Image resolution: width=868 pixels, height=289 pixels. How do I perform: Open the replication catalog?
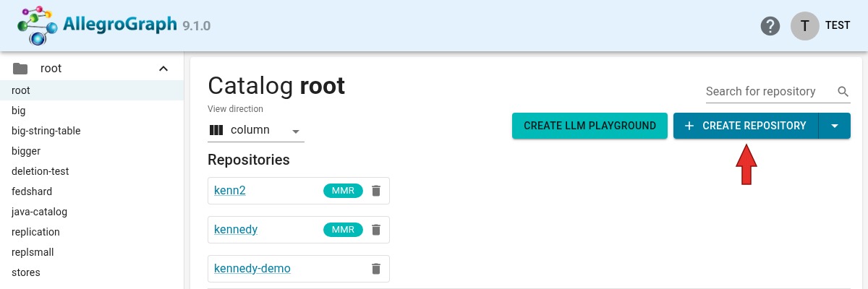point(92,232)
